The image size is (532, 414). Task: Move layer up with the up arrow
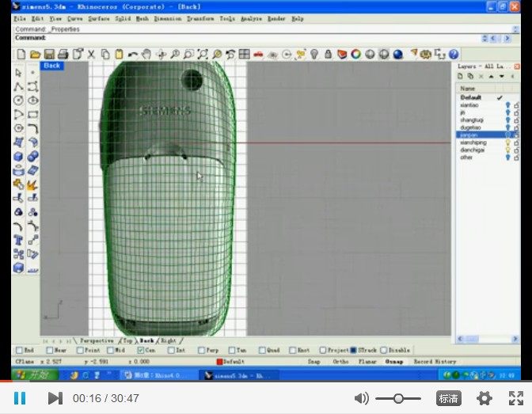point(491,76)
